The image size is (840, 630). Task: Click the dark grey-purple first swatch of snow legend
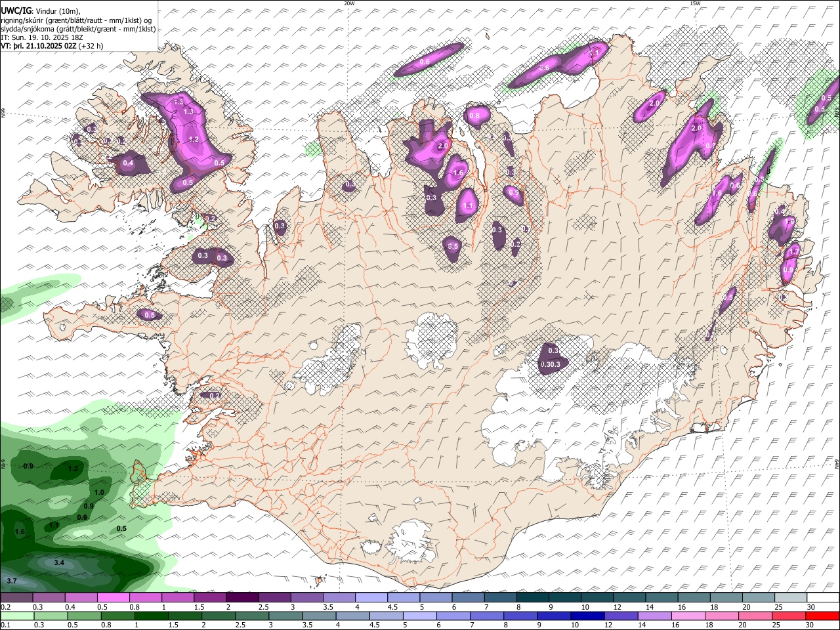16,597
